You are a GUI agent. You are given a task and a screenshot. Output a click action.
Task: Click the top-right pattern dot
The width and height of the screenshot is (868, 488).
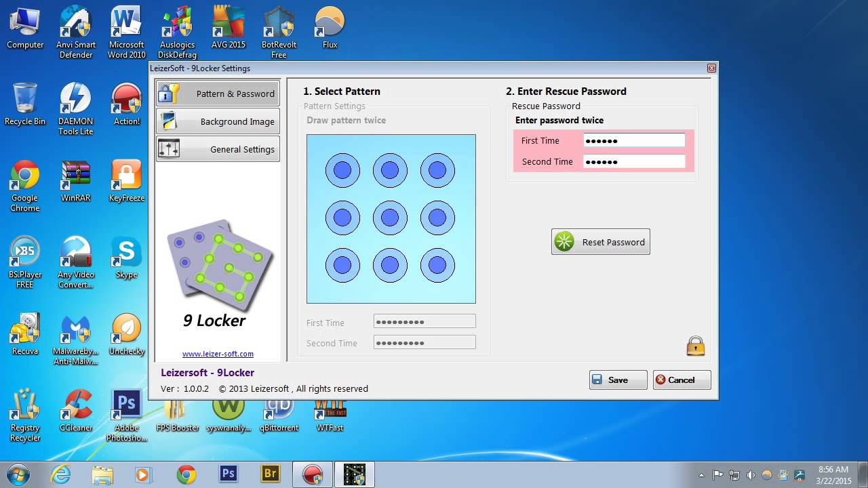pyautogui.click(x=437, y=170)
